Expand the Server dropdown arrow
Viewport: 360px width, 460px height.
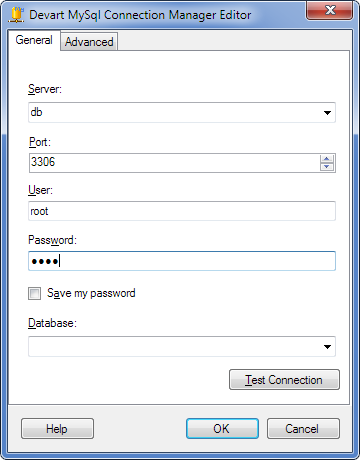click(327, 113)
